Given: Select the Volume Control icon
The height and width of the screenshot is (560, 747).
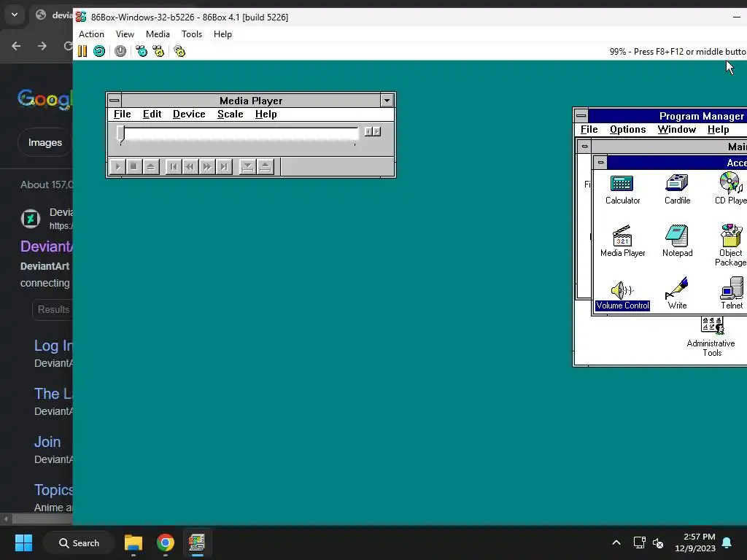Looking at the screenshot, I should click(622, 295).
